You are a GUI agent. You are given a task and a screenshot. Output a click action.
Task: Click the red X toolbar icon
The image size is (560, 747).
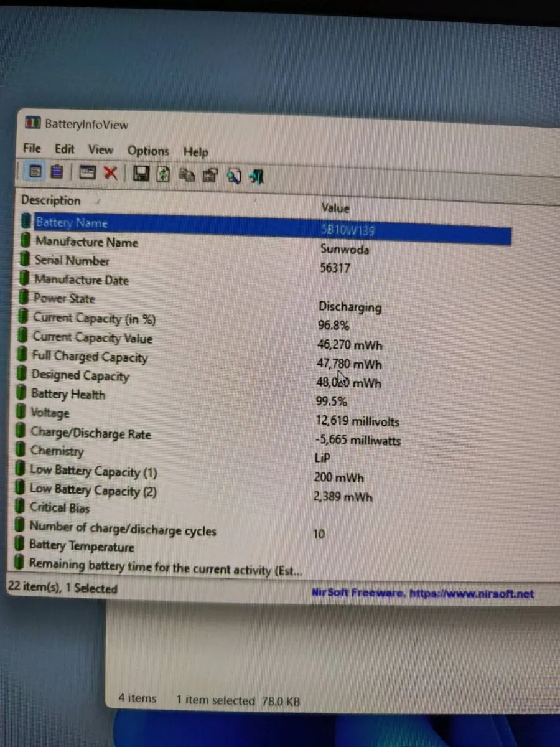coord(111,174)
